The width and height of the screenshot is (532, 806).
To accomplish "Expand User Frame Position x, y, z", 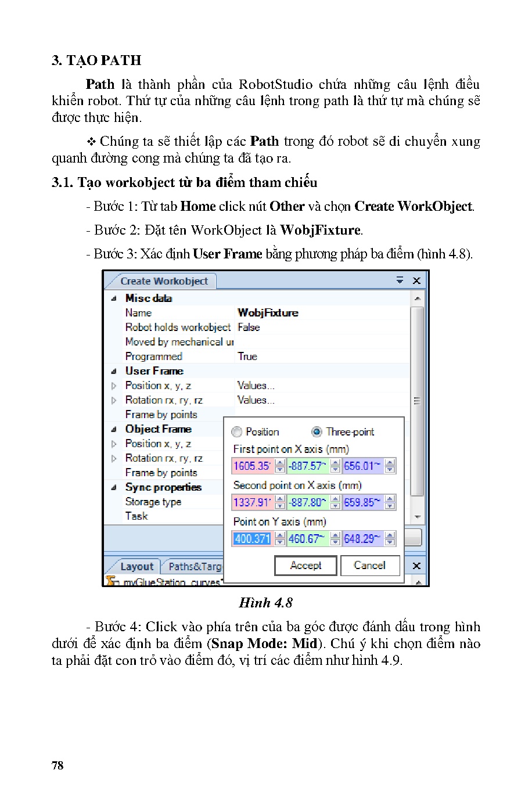I will click(114, 386).
